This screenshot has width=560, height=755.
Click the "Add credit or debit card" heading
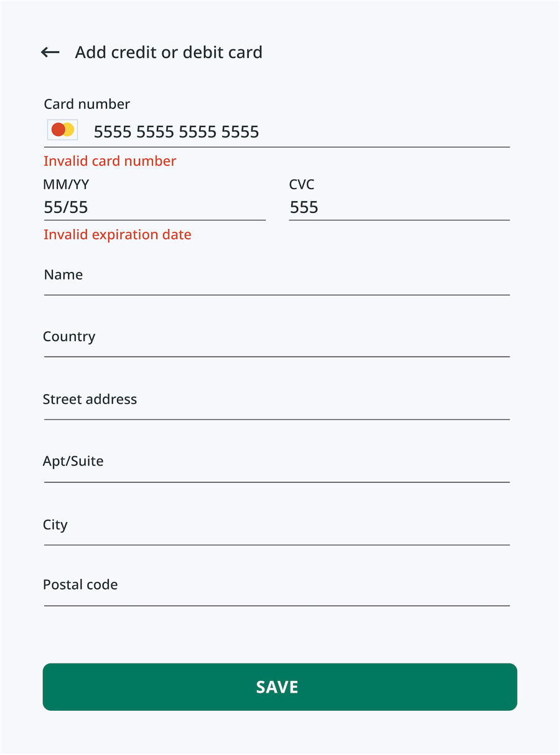pos(169,52)
